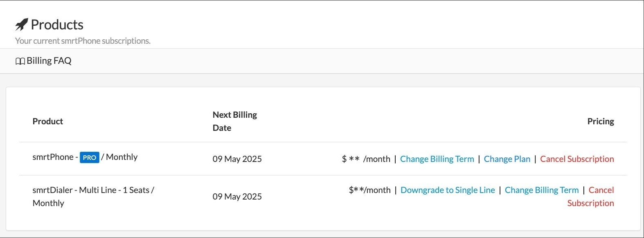Image resolution: width=644 pixels, height=238 pixels.
Task: Open Change Plan for smrtPhone
Action: 507,159
